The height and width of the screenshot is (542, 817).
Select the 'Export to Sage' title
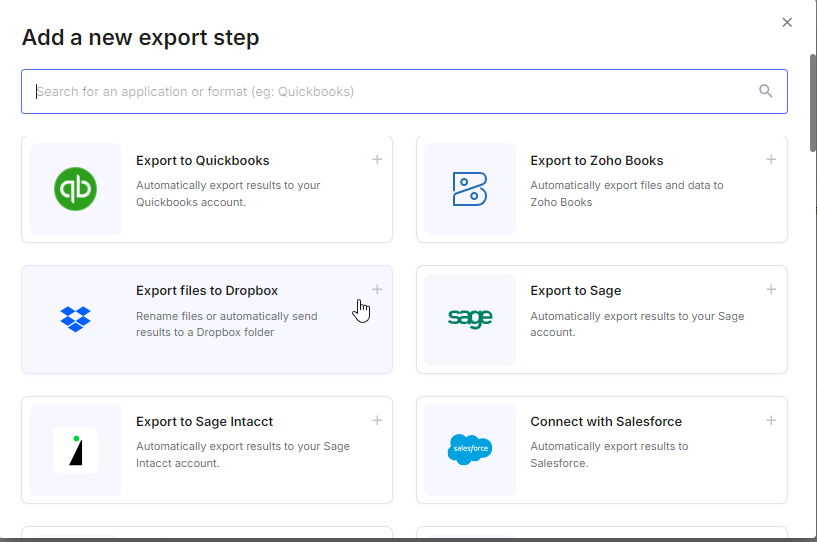(576, 291)
